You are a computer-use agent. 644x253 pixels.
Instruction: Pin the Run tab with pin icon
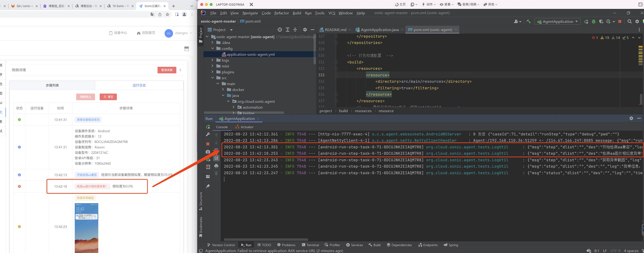208,186
